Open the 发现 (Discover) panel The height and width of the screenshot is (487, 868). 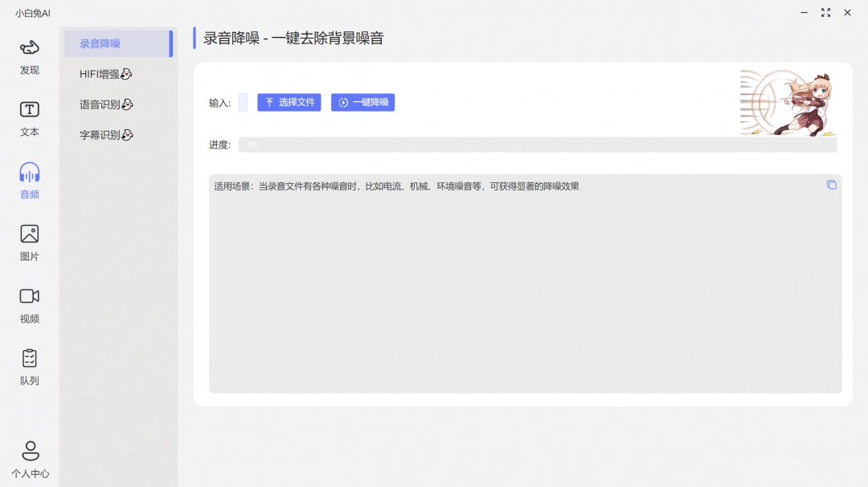tap(29, 56)
